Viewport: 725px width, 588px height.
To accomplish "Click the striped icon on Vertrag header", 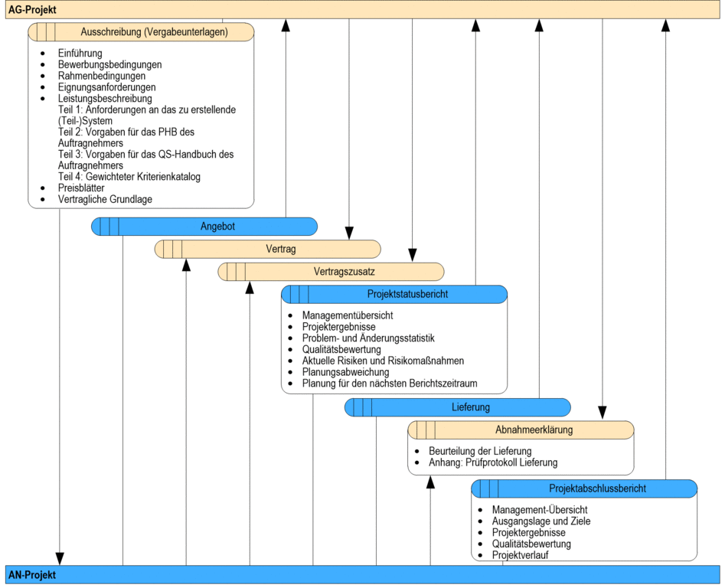I will click(173, 250).
